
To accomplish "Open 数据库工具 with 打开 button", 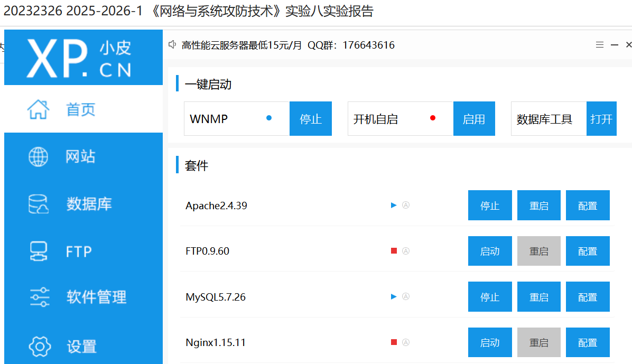I will point(601,118).
